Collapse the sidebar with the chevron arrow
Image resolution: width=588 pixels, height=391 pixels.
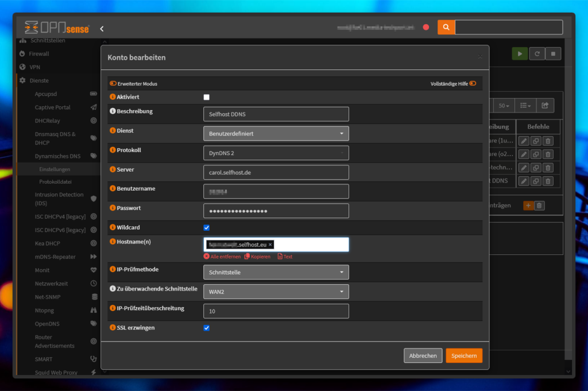[102, 28]
